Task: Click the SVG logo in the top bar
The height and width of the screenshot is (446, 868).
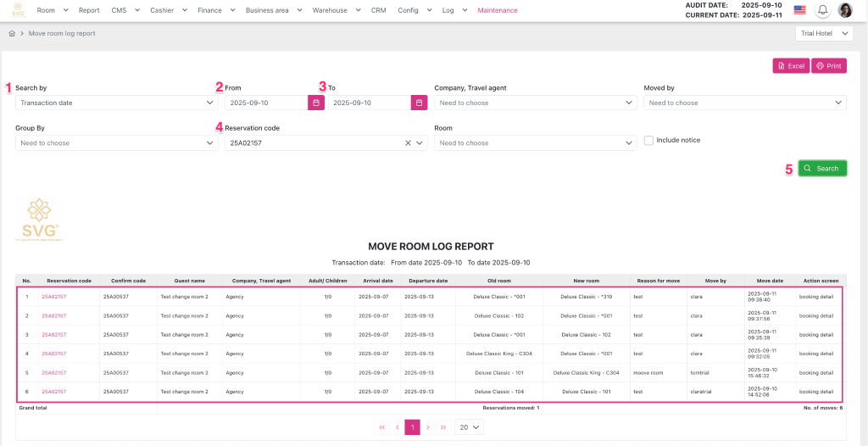Action: tap(18, 11)
